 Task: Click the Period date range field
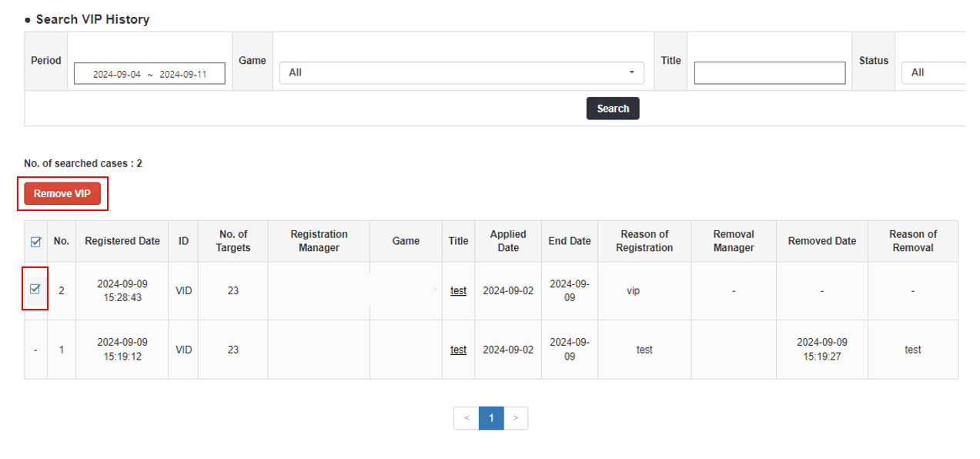point(149,74)
